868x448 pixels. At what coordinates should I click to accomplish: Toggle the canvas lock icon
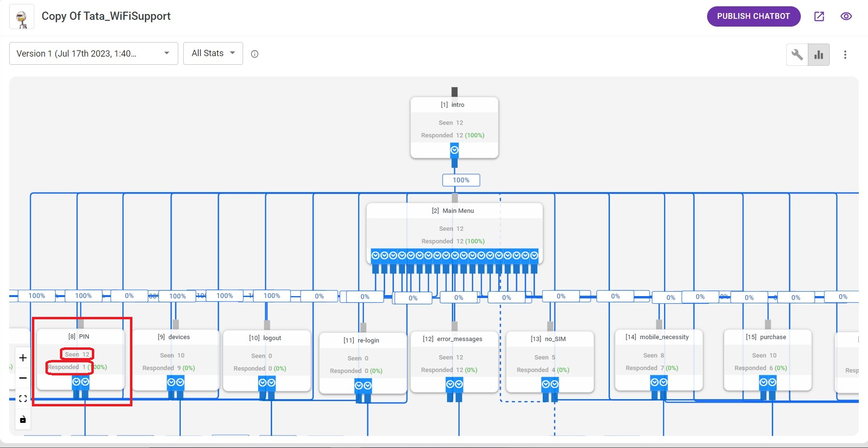point(23,419)
